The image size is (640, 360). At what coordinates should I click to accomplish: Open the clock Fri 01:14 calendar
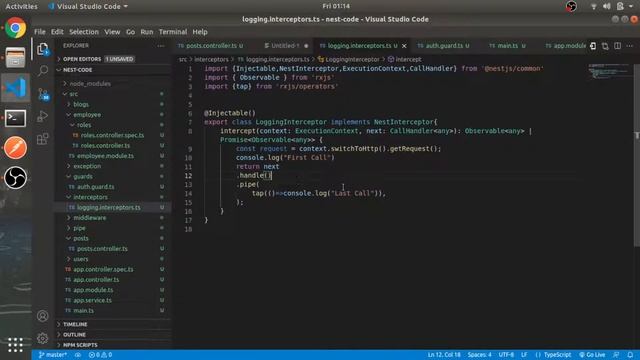point(336,6)
